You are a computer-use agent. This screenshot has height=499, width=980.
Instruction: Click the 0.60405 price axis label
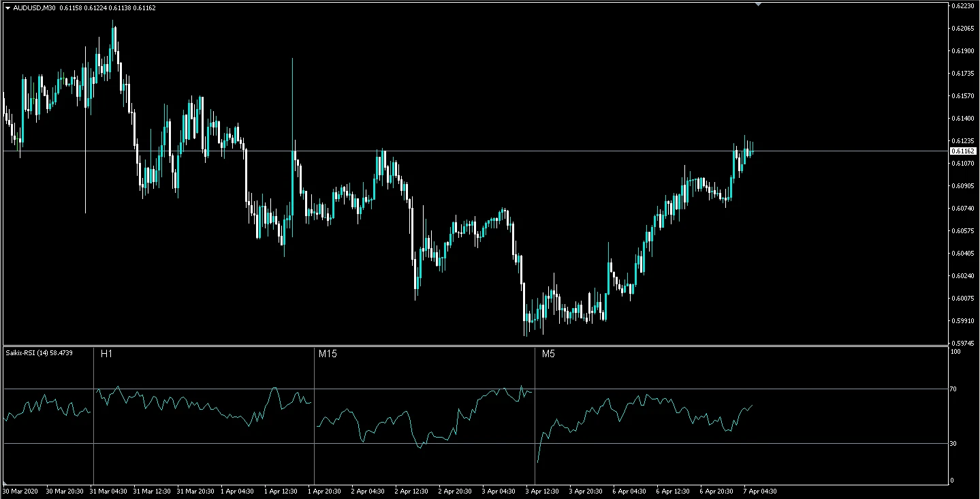pos(962,253)
